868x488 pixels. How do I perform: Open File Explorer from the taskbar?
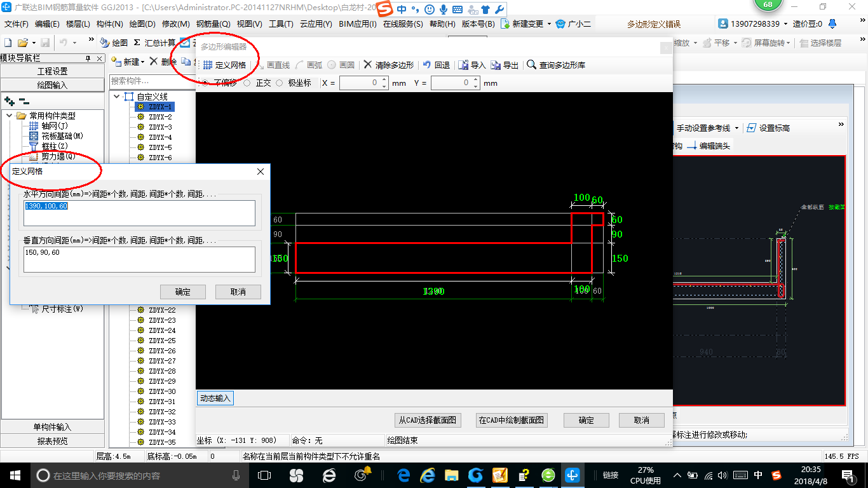pyautogui.click(x=451, y=475)
